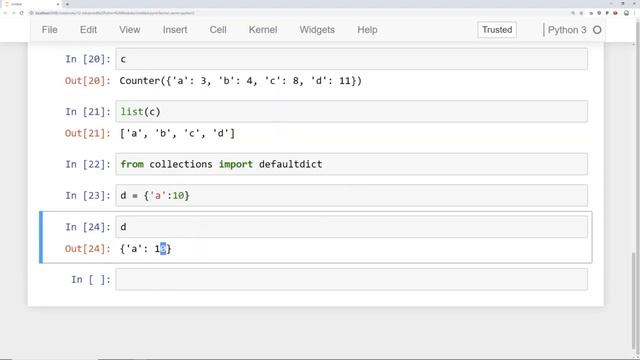Click into the empty last code cell

point(351,280)
